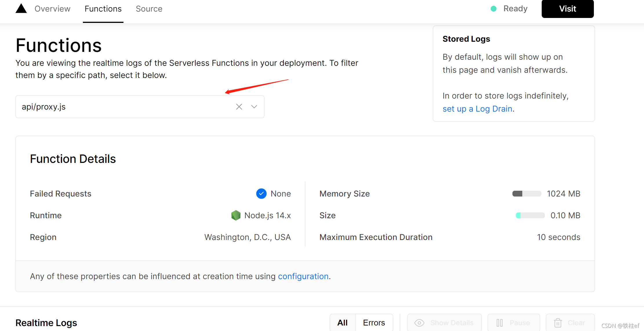Click the trash icon to Clear logs

[x=558, y=323]
